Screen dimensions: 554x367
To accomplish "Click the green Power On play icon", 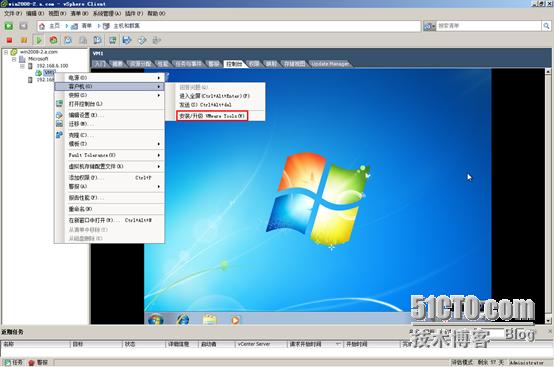I will click(39, 40).
